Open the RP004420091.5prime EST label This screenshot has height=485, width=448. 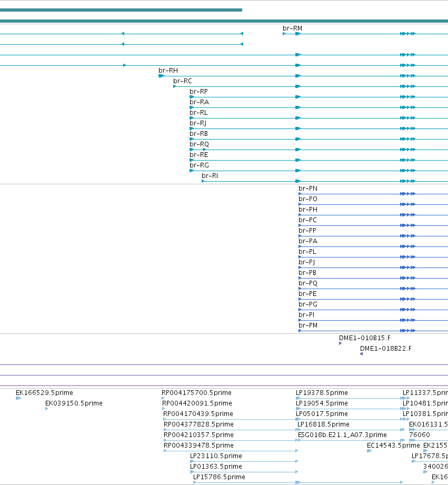point(197,403)
